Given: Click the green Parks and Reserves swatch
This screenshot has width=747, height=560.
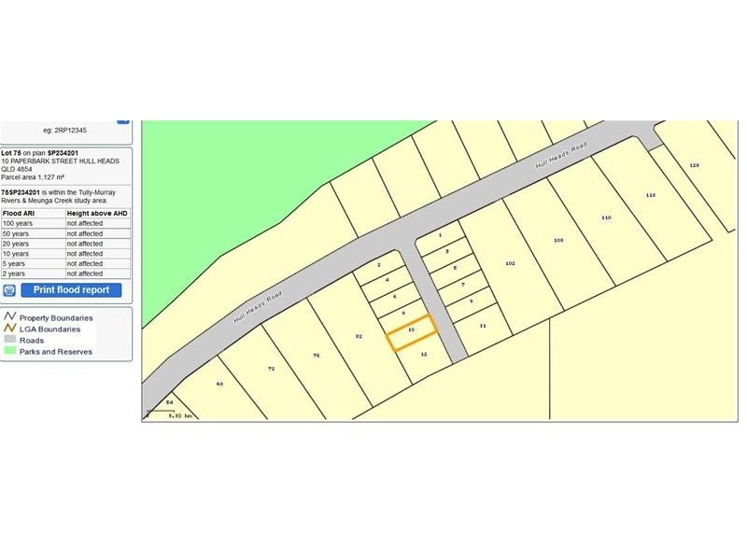Looking at the screenshot, I should click(x=10, y=352).
